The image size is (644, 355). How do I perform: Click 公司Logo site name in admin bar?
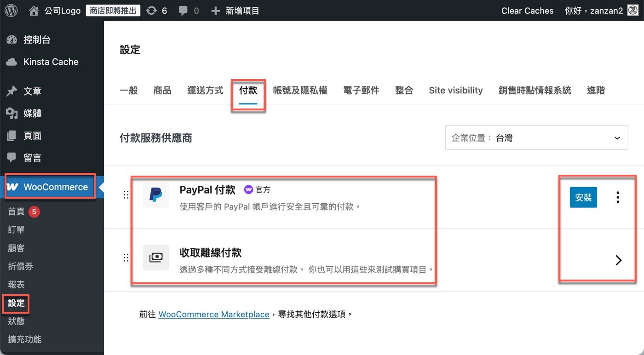[63, 11]
